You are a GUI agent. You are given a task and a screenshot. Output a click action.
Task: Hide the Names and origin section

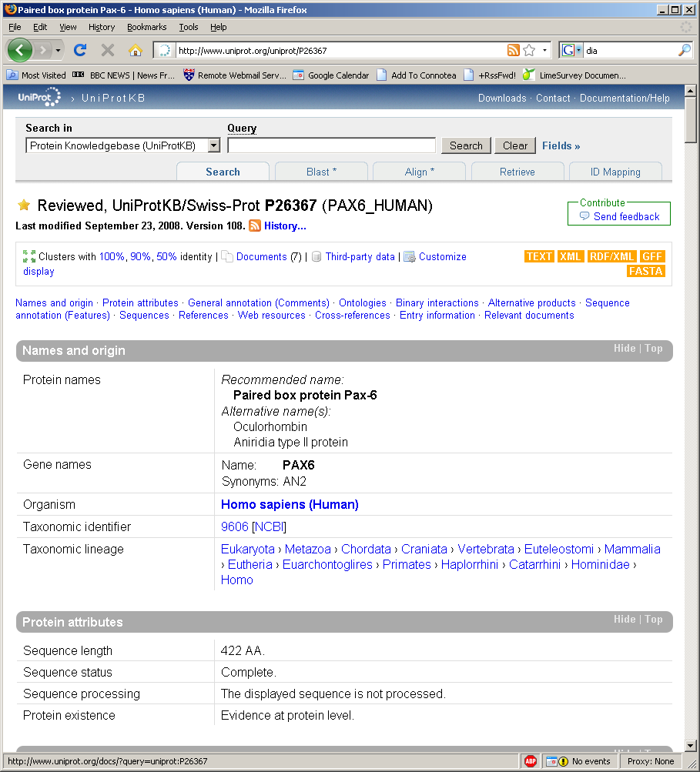click(x=624, y=349)
